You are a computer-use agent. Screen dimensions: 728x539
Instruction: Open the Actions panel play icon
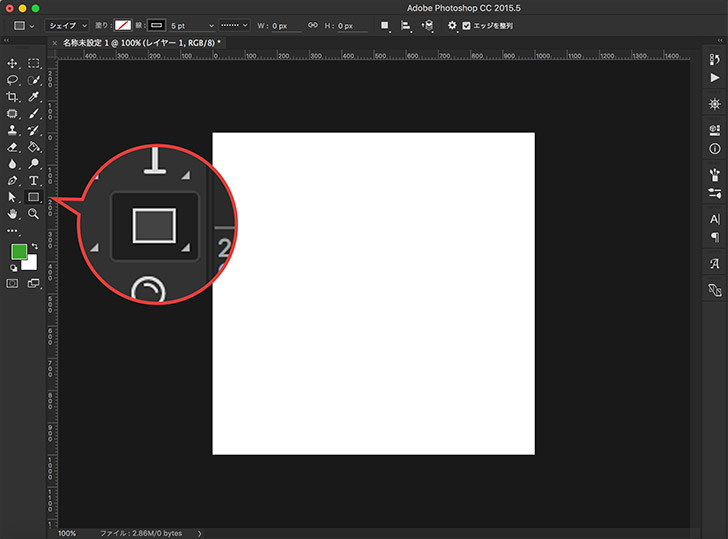[715, 78]
